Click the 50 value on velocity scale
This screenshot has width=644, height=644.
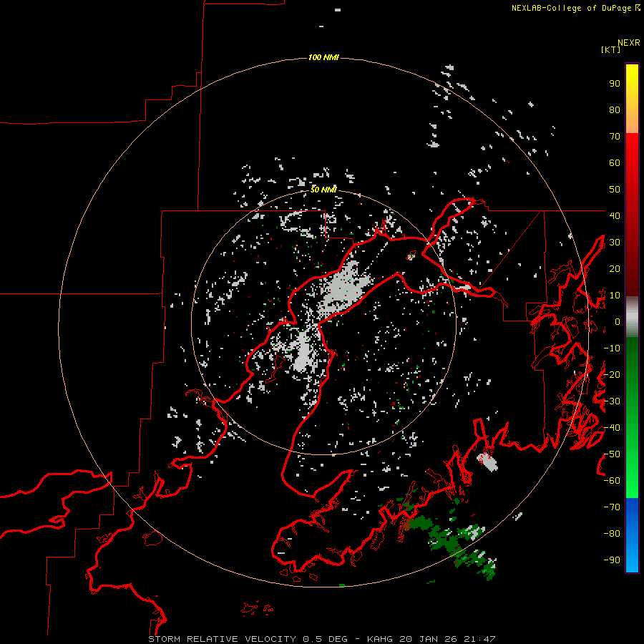(x=615, y=190)
